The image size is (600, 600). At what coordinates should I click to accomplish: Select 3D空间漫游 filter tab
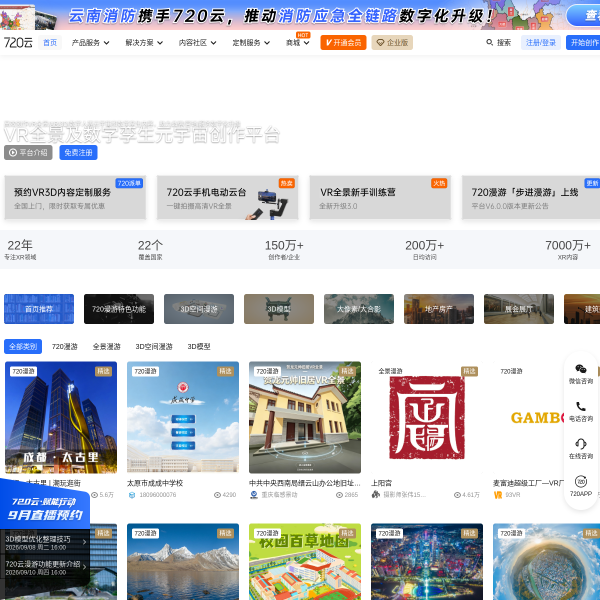pyautogui.click(x=154, y=347)
